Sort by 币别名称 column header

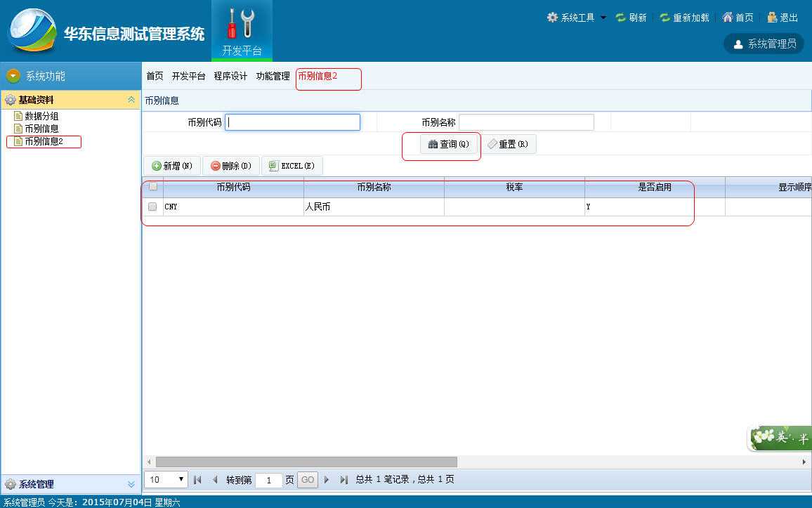[x=374, y=187]
